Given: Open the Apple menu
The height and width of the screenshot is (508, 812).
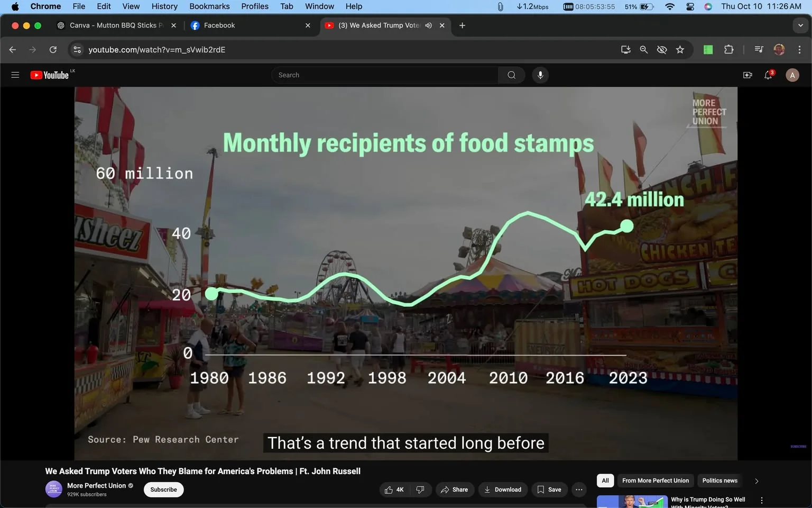Looking at the screenshot, I should [15, 6].
